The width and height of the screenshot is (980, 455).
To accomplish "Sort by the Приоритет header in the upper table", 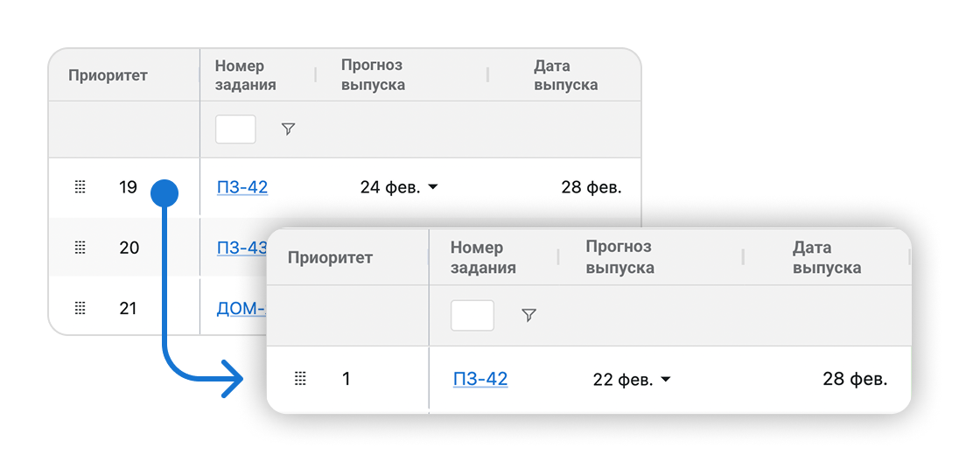I will click(108, 75).
